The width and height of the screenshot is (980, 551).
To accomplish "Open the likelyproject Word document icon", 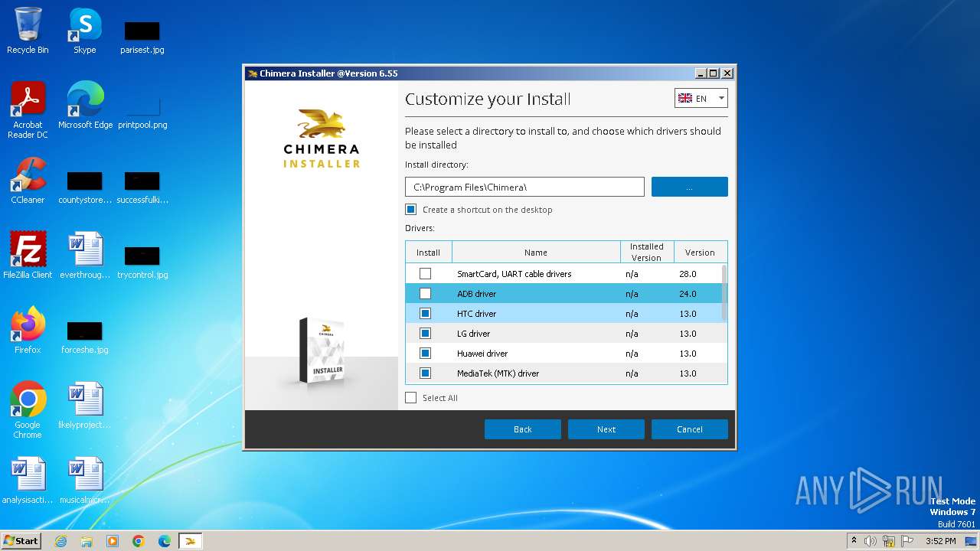I will [85, 406].
